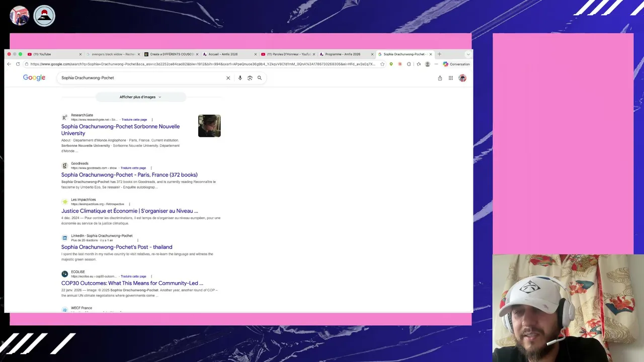Open the ResearchGate result thumbnail photo
The width and height of the screenshot is (644, 362).
click(x=209, y=126)
